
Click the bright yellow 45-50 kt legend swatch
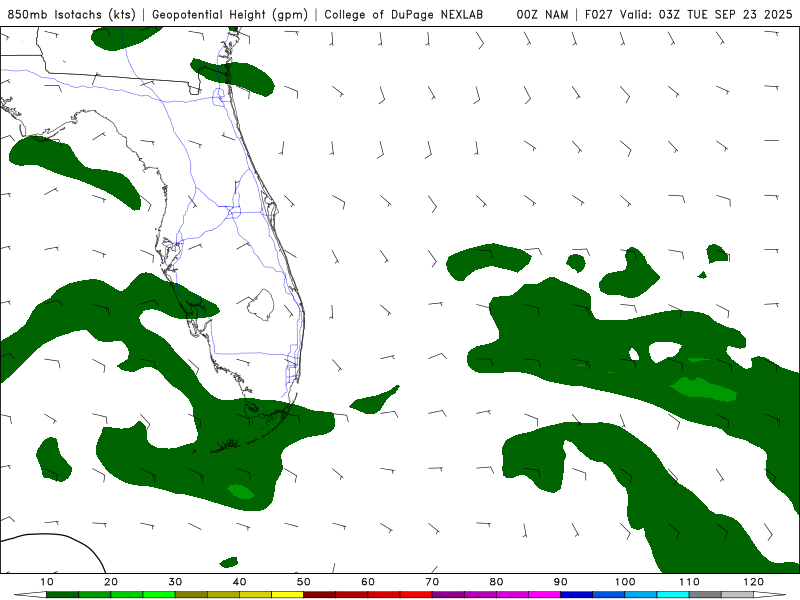(x=287, y=595)
